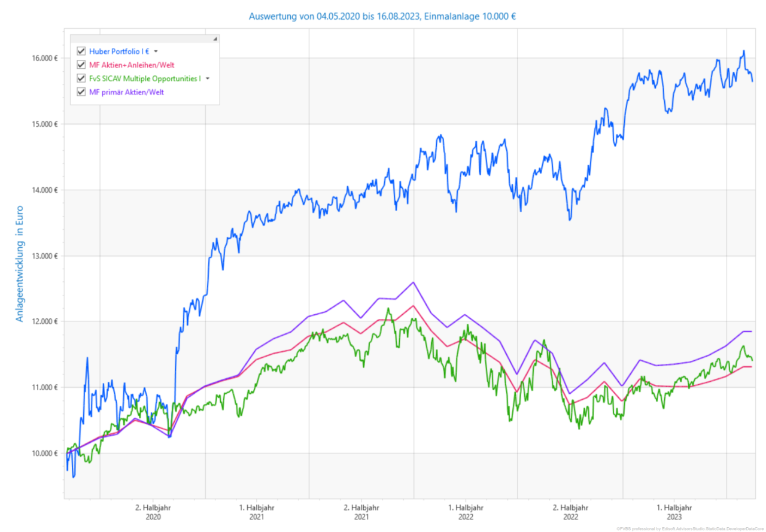The width and height of the screenshot is (766, 532).
Task: Hide the MF primär Aktien/Welt series checkbox
Action: (x=81, y=92)
